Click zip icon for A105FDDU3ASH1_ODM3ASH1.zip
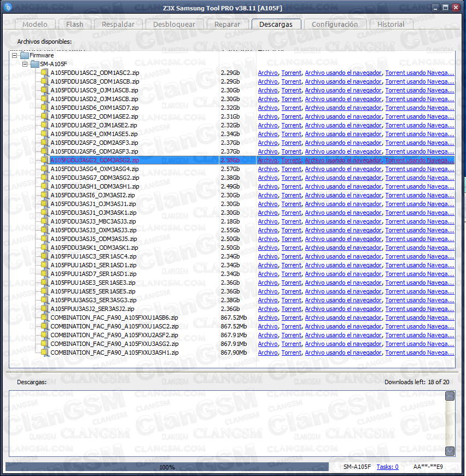 pyautogui.click(x=45, y=186)
